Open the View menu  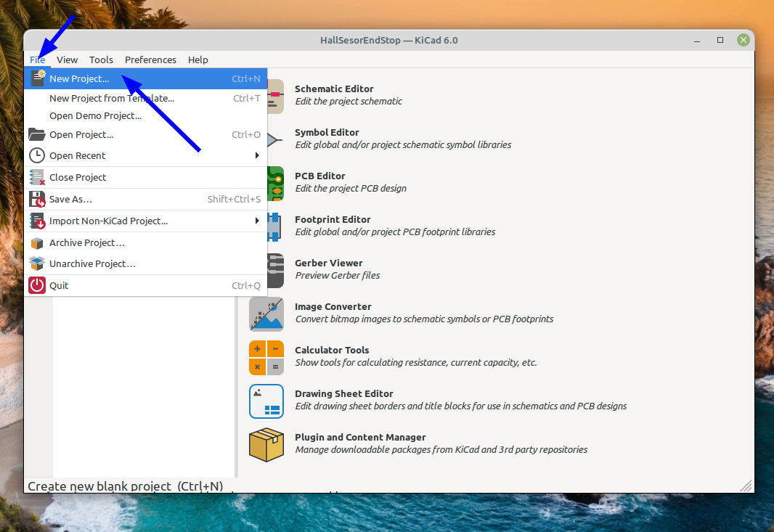(x=67, y=60)
